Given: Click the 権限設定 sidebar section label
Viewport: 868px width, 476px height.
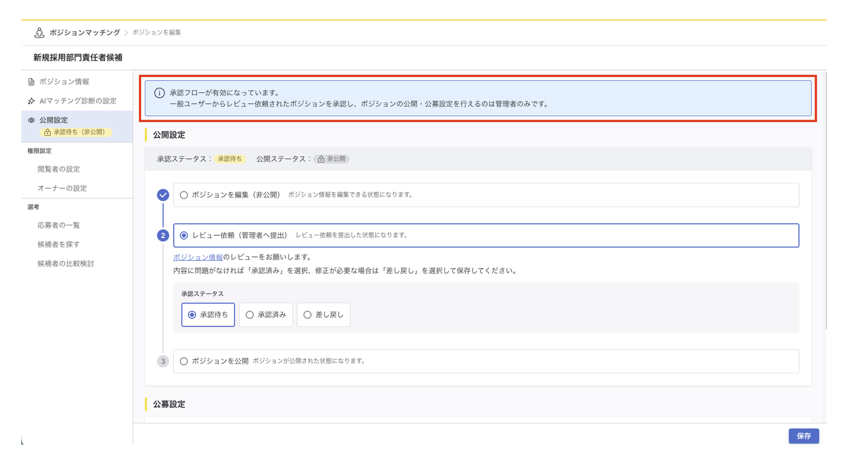Looking at the screenshot, I should pyautogui.click(x=40, y=151).
